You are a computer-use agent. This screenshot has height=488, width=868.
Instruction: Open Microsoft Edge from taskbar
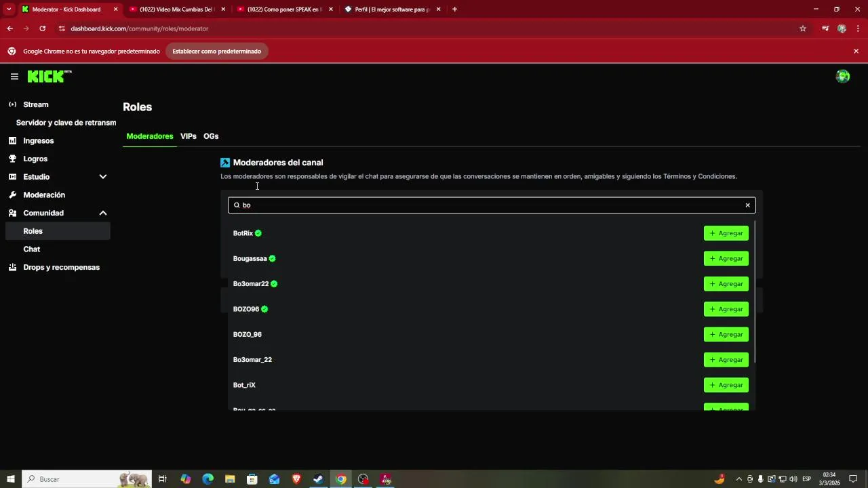coord(208,479)
